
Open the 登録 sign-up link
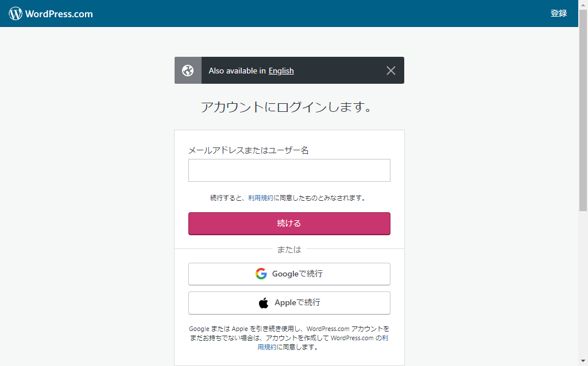coord(558,14)
